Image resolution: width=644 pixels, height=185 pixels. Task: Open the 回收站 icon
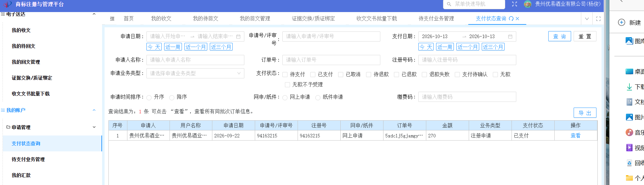[x=629, y=163]
